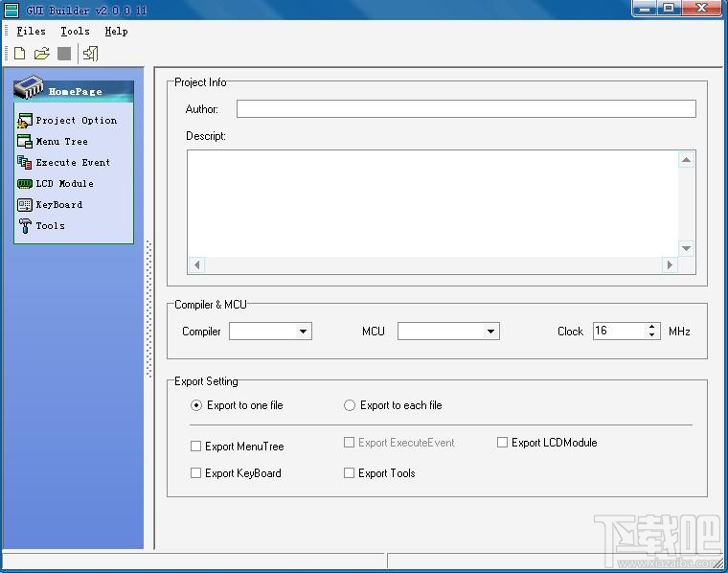Click Descript scrollbar left arrow

coord(197,265)
